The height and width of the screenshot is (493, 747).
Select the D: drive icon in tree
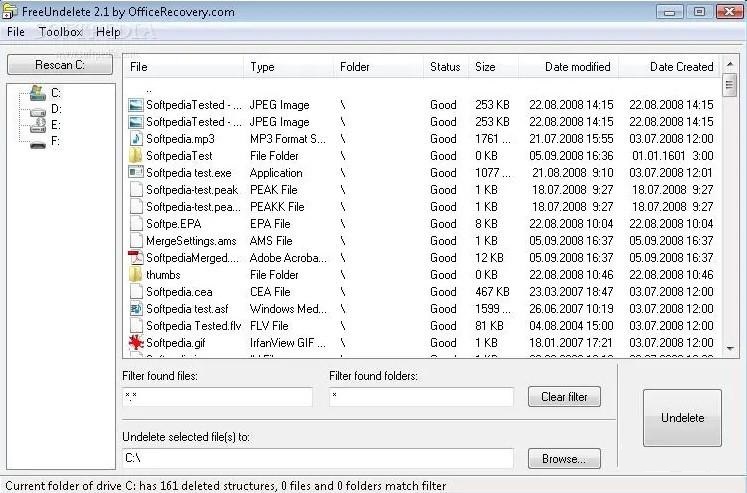tap(37, 109)
